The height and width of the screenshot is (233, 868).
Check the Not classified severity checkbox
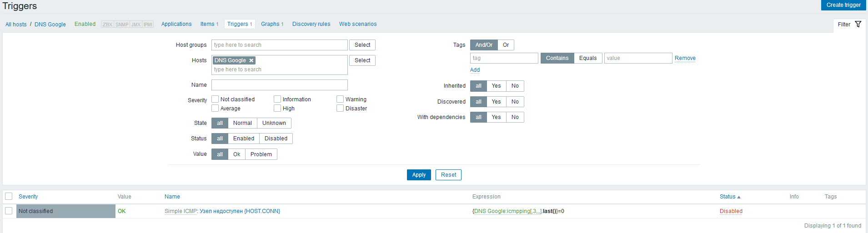(x=216, y=99)
